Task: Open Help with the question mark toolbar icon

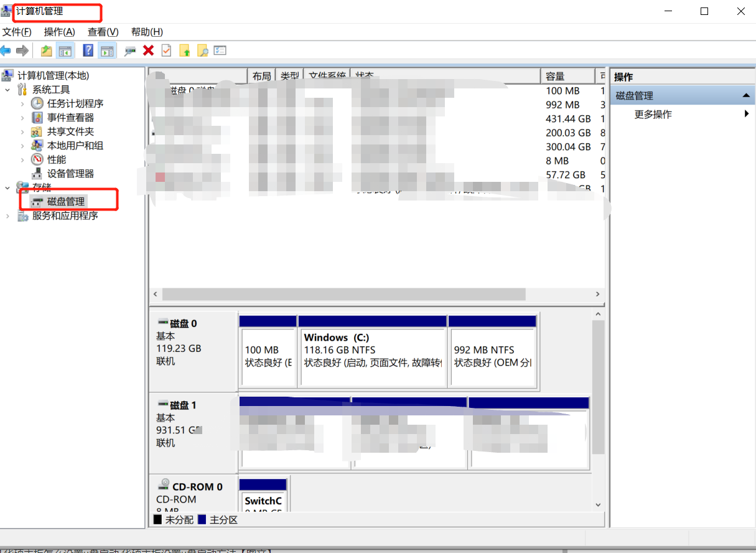Action: [x=87, y=50]
